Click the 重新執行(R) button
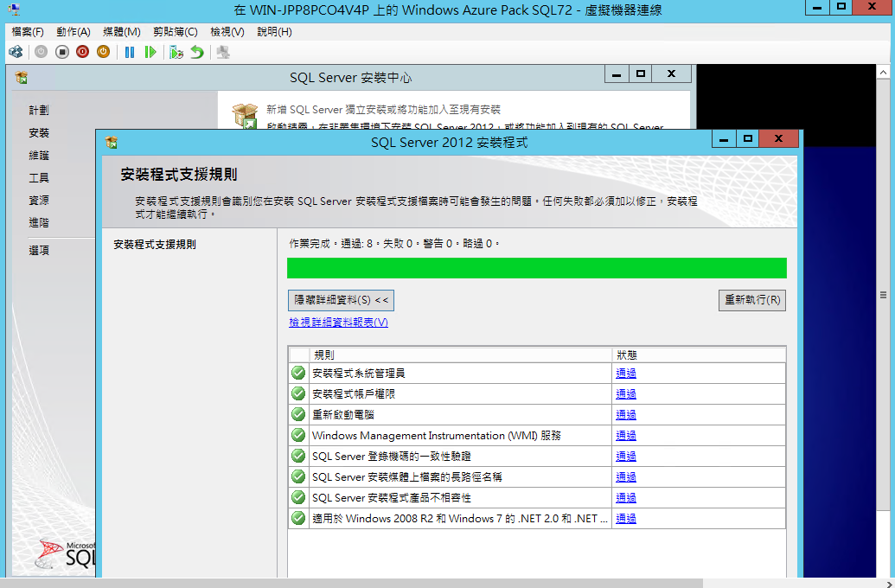 (752, 300)
